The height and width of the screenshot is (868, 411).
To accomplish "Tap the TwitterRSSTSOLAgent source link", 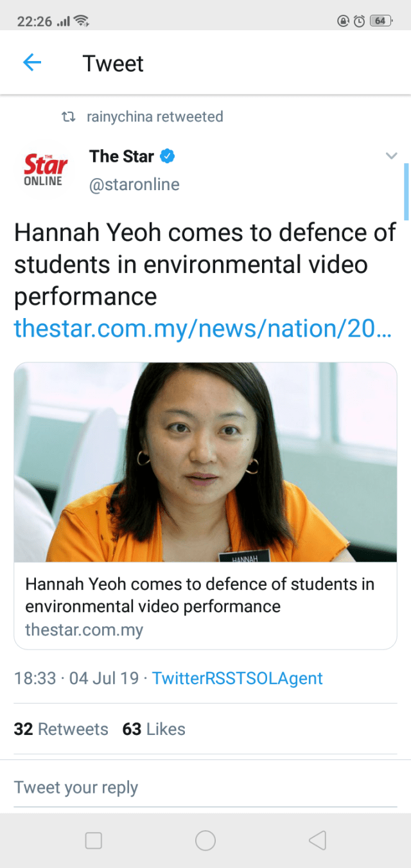I will click(237, 678).
